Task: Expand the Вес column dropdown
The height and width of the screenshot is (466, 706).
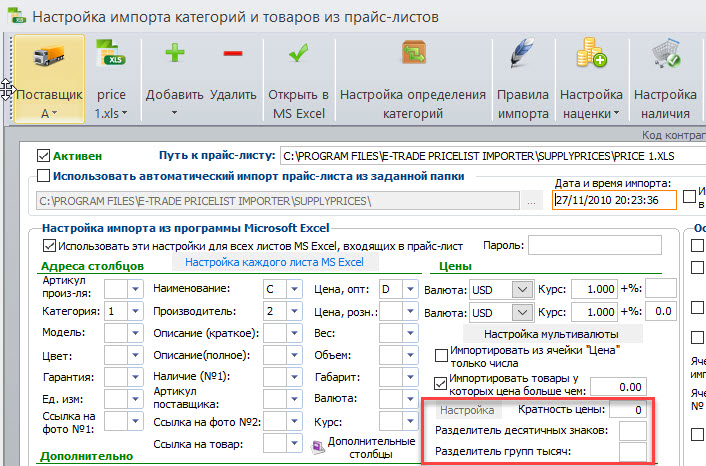Action: pos(410,333)
